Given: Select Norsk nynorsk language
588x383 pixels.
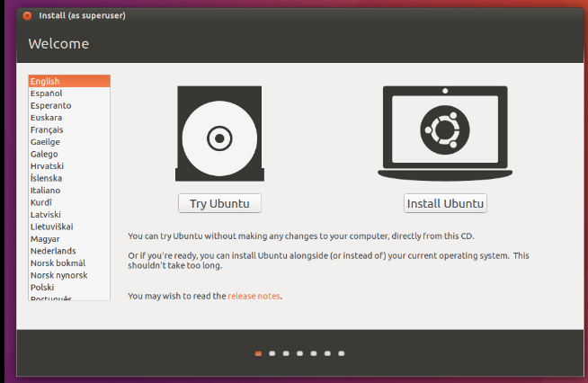Looking at the screenshot, I should (69, 275).
